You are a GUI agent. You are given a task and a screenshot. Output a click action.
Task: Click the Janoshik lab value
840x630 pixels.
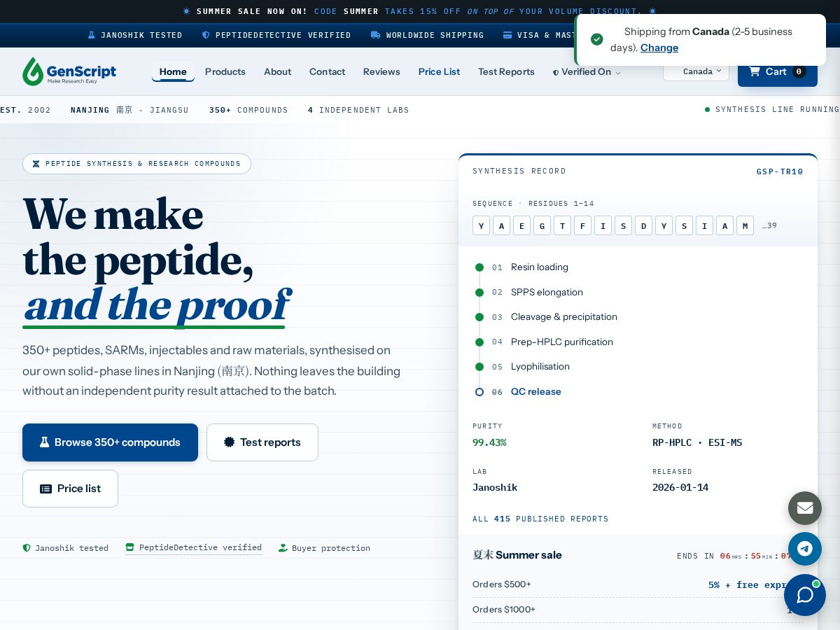(495, 488)
